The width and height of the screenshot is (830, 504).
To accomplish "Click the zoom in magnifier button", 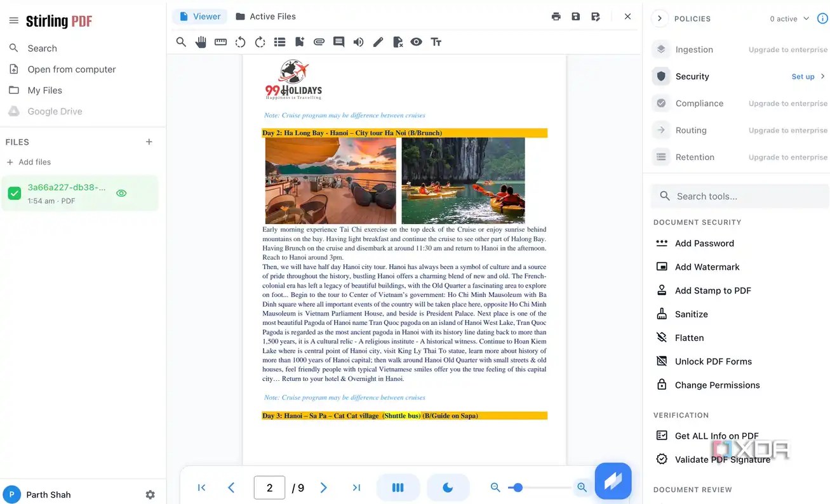I will click(582, 487).
